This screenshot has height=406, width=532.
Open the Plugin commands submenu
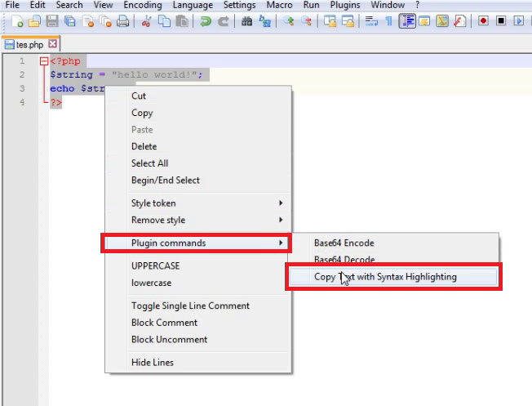(194, 243)
